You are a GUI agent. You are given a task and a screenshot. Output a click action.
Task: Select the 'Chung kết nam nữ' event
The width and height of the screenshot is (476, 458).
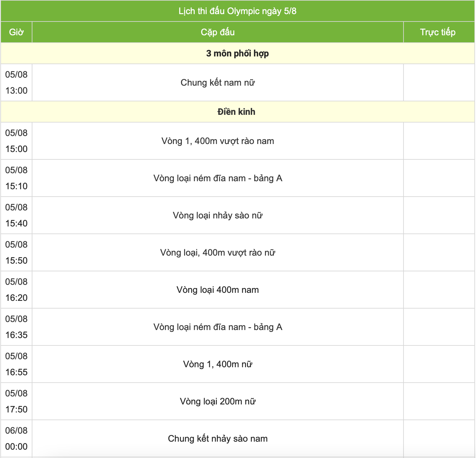tap(218, 82)
